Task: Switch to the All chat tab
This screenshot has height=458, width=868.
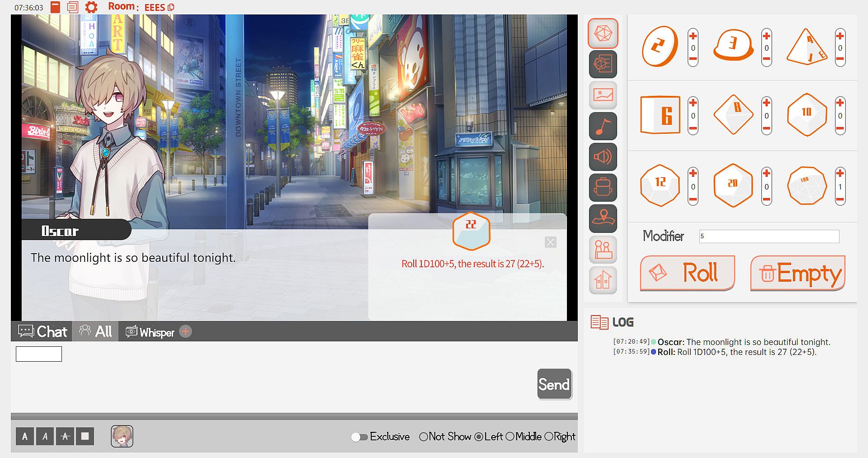Action: [x=96, y=332]
